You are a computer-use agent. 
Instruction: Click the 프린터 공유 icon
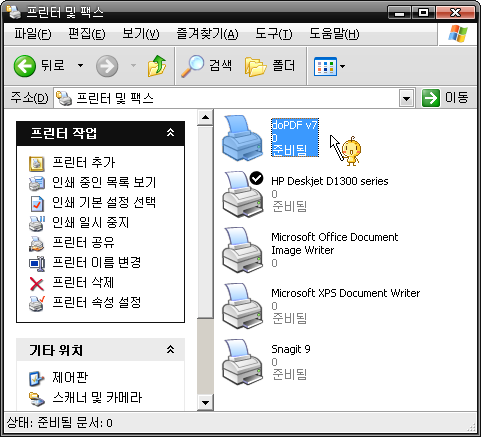pyautogui.click(x=37, y=243)
